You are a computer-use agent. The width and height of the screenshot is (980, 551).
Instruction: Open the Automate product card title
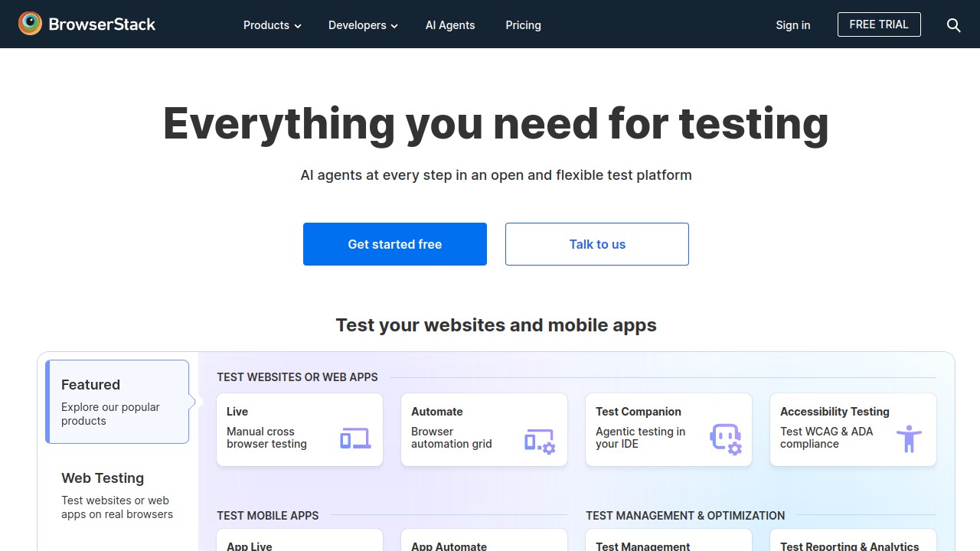pos(437,412)
